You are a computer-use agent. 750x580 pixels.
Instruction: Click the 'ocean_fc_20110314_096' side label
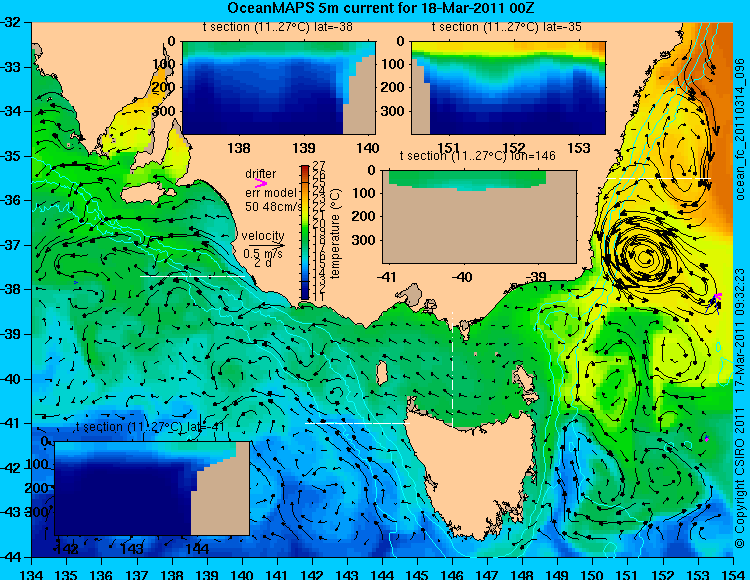pos(740,129)
